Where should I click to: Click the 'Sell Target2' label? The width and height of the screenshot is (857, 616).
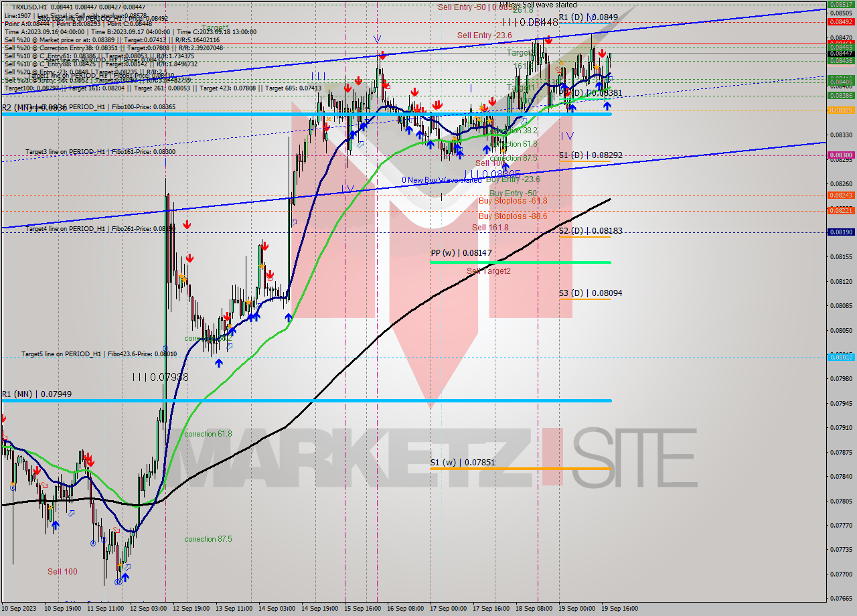pyautogui.click(x=489, y=271)
